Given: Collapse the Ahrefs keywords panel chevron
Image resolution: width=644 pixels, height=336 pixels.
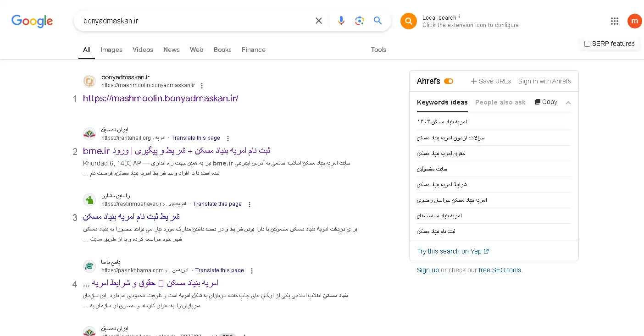Looking at the screenshot, I should tap(568, 103).
